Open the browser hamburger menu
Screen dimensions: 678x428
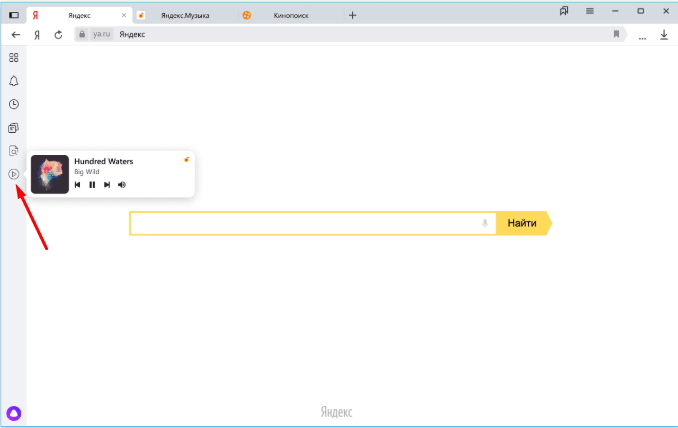[590, 11]
